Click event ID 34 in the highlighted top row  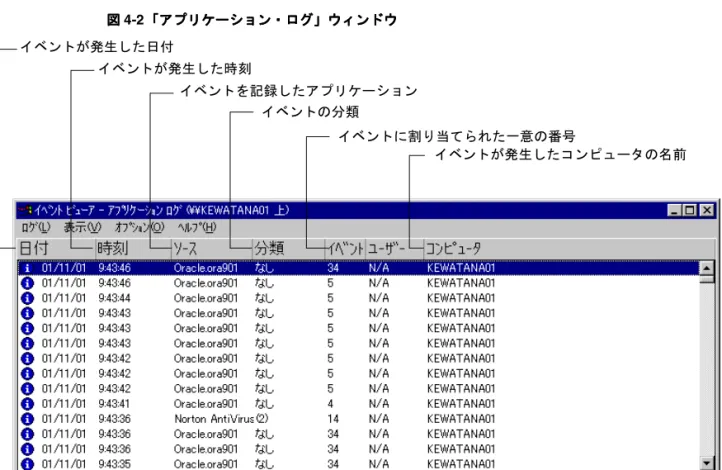[x=333, y=268]
